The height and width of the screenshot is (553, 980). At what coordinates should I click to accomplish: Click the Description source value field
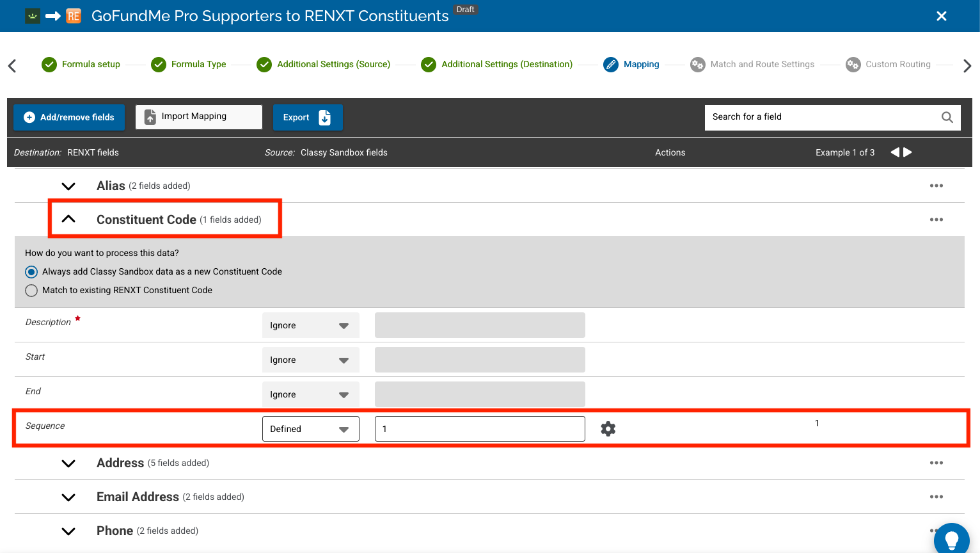480,325
